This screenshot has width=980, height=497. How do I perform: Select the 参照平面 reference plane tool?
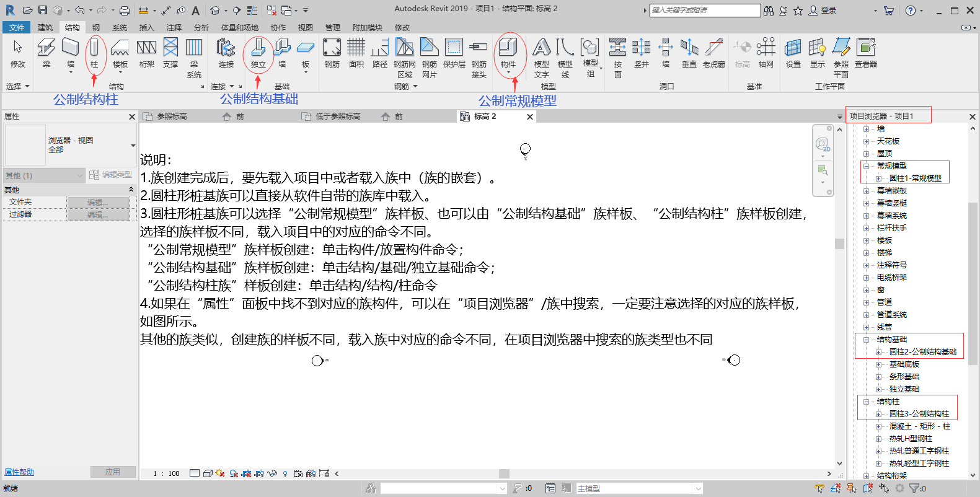841,58
